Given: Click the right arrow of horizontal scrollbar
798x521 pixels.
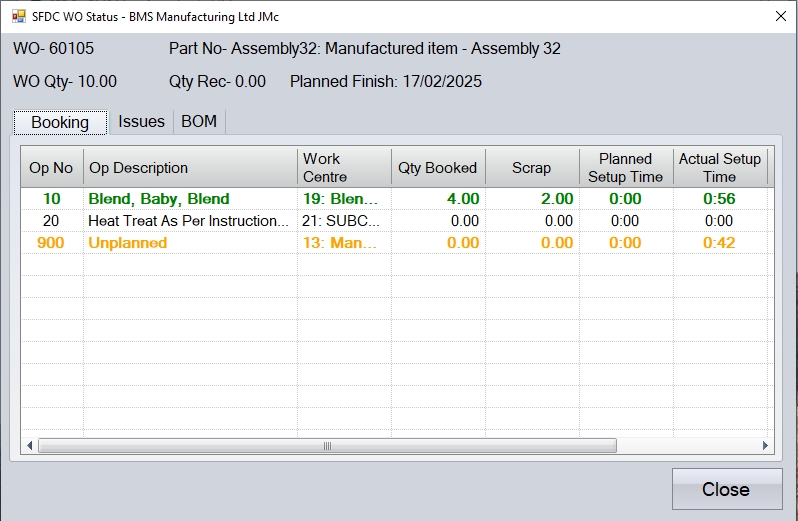Looking at the screenshot, I should 765,446.
